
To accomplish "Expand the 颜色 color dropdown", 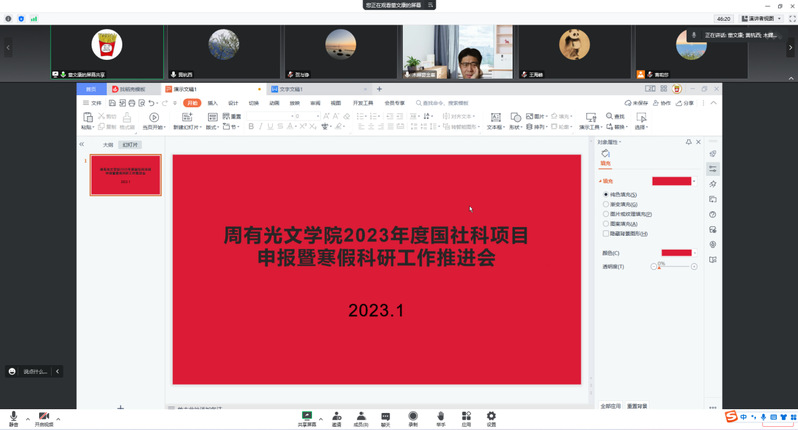I will coord(696,254).
